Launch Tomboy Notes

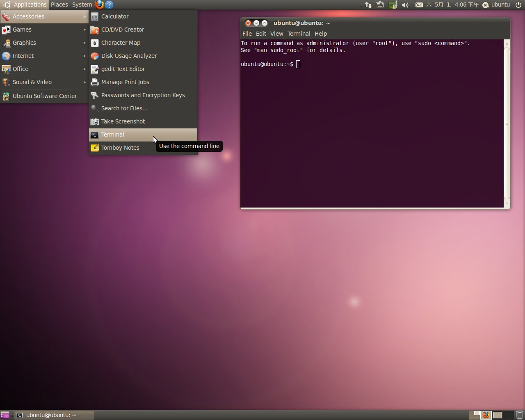pyautogui.click(x=143, y=148)
